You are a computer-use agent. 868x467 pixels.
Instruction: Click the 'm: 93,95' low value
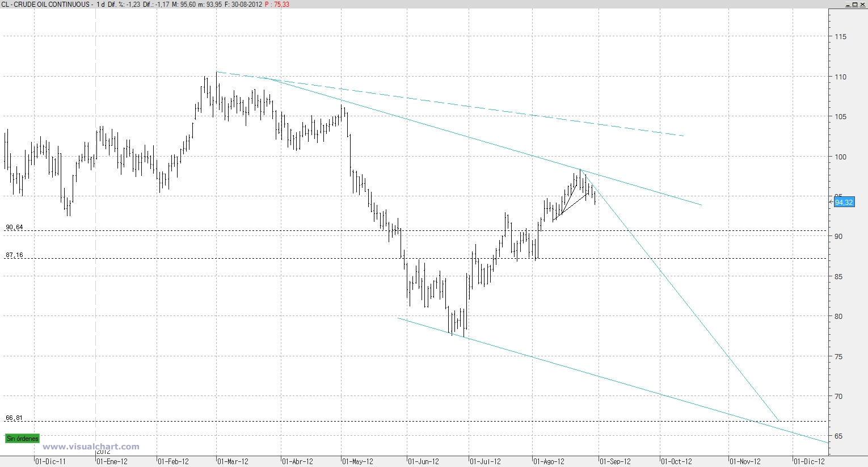coord(210,5)
